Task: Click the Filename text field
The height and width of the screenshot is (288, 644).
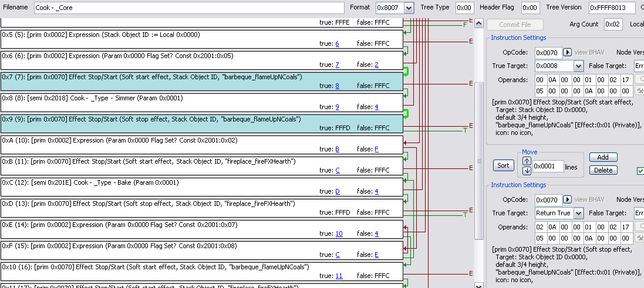Action: coord(188,8)
